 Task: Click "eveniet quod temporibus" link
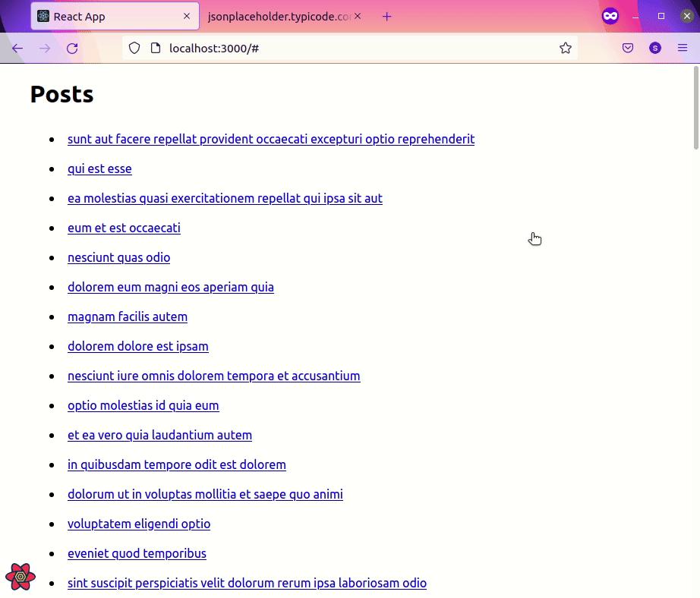point(137,553)
